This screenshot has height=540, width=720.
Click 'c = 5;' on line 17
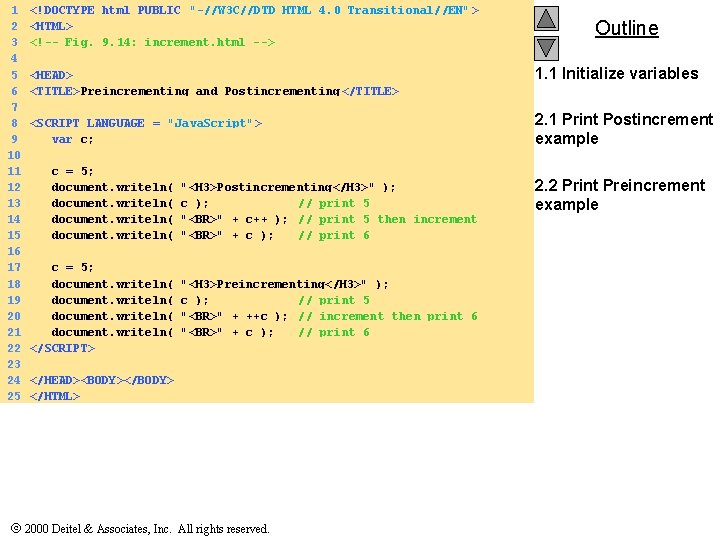[73, 267]
